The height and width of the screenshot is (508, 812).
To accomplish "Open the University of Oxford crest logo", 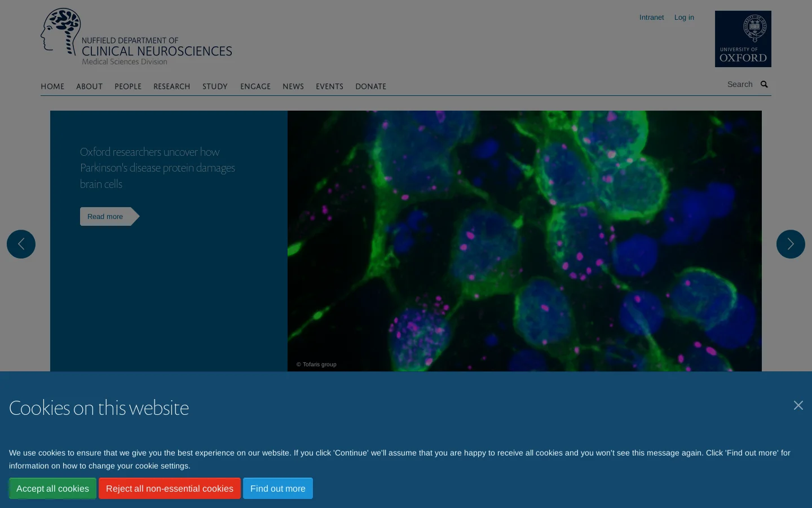I will pyautogui.click(x=743, y=39).
